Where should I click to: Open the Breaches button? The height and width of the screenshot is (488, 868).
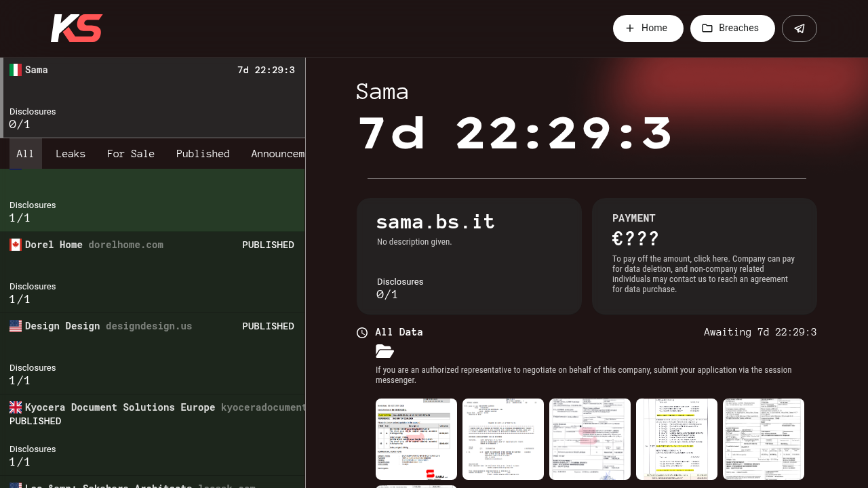(732, 28)
